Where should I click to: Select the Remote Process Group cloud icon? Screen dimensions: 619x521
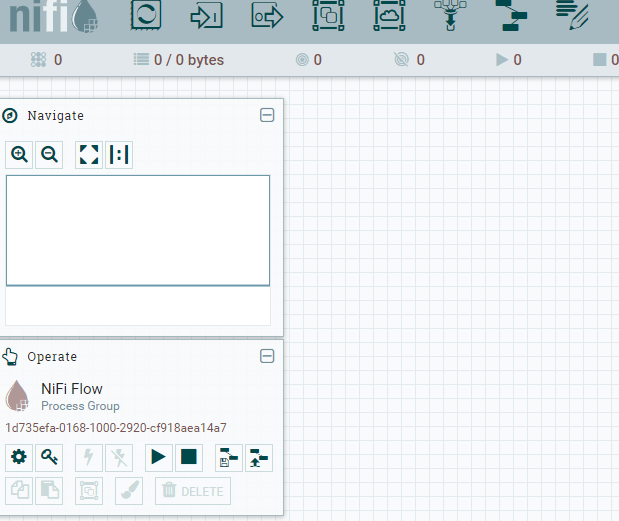pyautogui.click(x=389, y=16)
